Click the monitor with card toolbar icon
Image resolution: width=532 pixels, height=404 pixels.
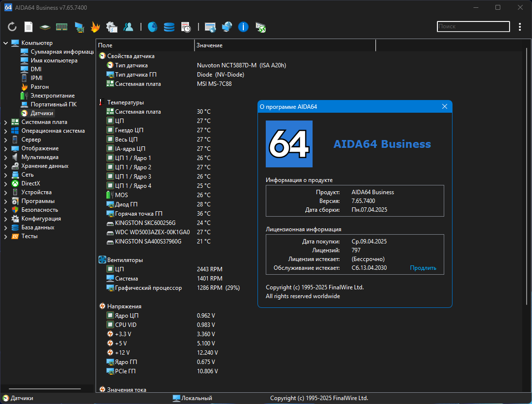point(79,27)
